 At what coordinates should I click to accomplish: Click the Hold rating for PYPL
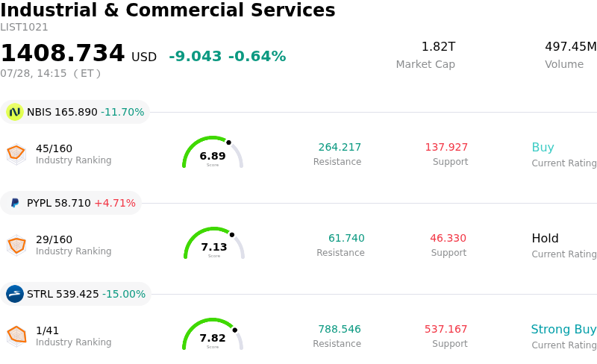pos(545,239)
